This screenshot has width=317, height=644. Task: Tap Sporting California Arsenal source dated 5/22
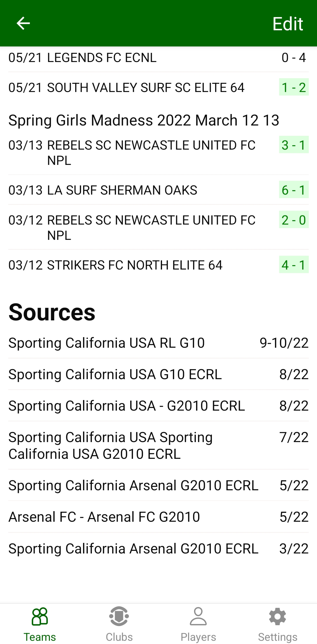point(158,486)
